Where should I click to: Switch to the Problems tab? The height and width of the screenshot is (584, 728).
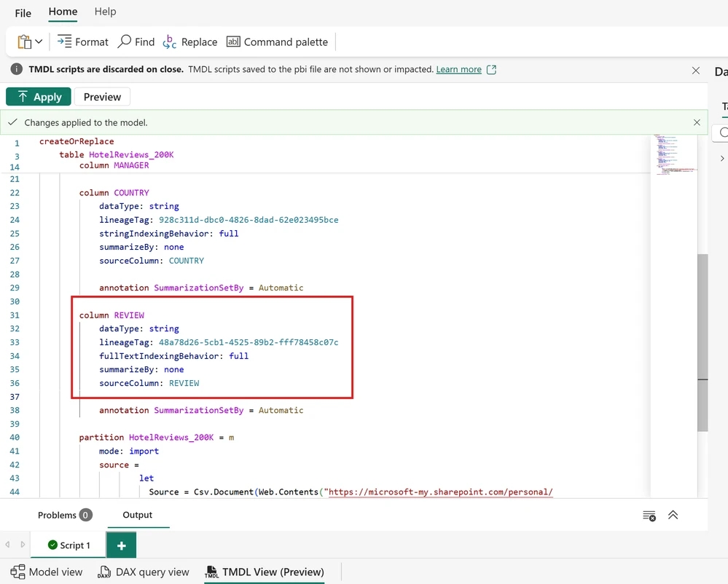tap(65, 515)
